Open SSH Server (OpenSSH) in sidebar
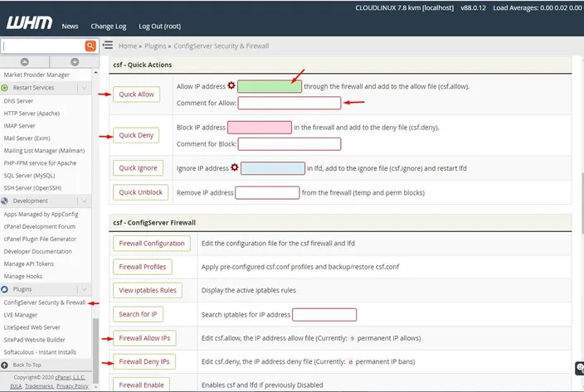 click(x=32, y=188)
